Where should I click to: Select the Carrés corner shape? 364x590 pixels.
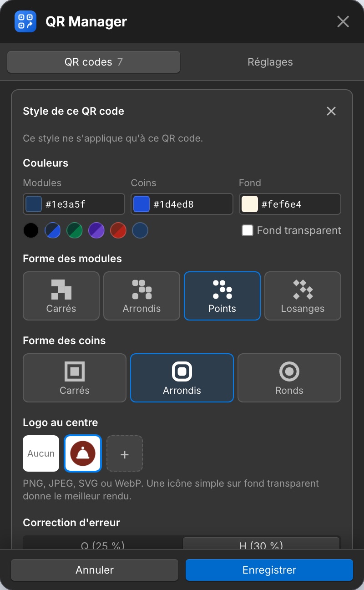click(x=75, y=378)
